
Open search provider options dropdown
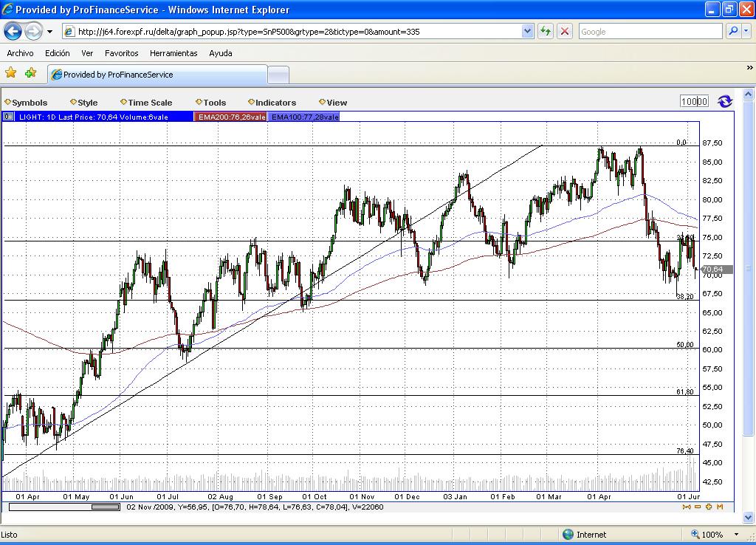(x=746, y=31)
